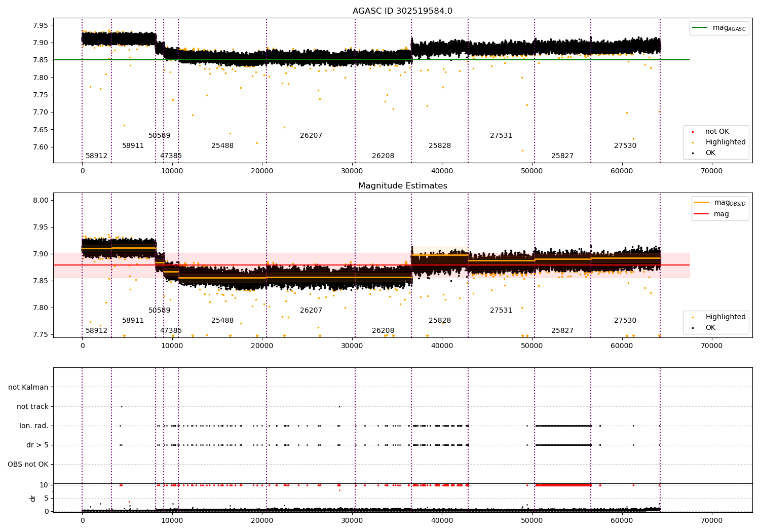760x532 pixels.
Task: Select 'OK' entry in middle plot legend
Action: coord(710,328)
